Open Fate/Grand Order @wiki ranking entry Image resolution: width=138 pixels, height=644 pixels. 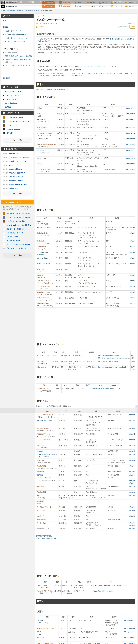19,225
